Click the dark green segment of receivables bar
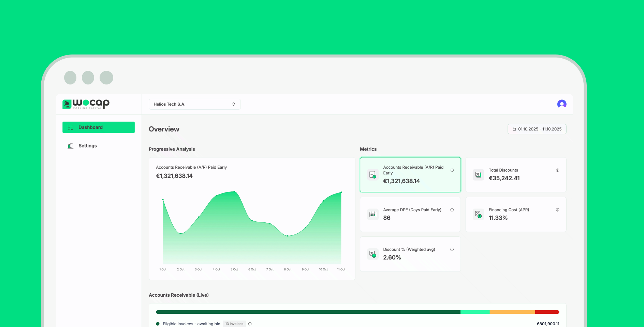Screen dimensions: 644x327 click(308, 312)
